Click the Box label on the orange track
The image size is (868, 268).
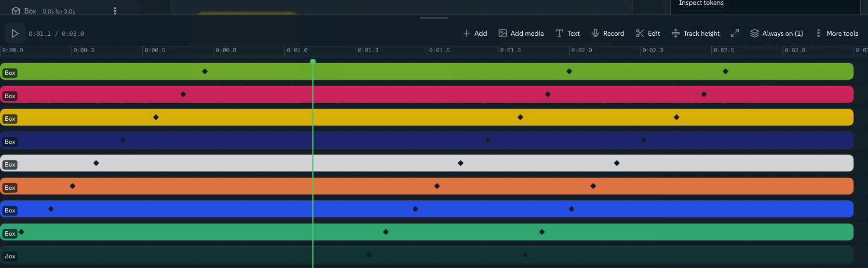pos(10,188)
